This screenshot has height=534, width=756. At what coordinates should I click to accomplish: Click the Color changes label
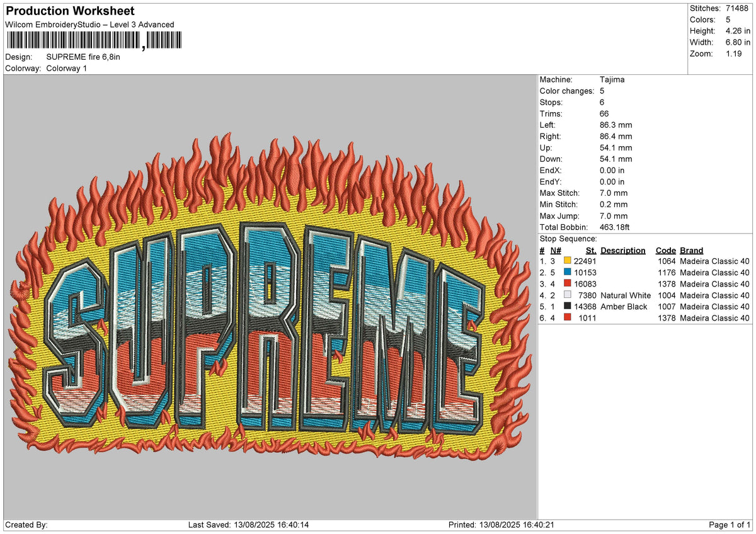coord(566,91)
